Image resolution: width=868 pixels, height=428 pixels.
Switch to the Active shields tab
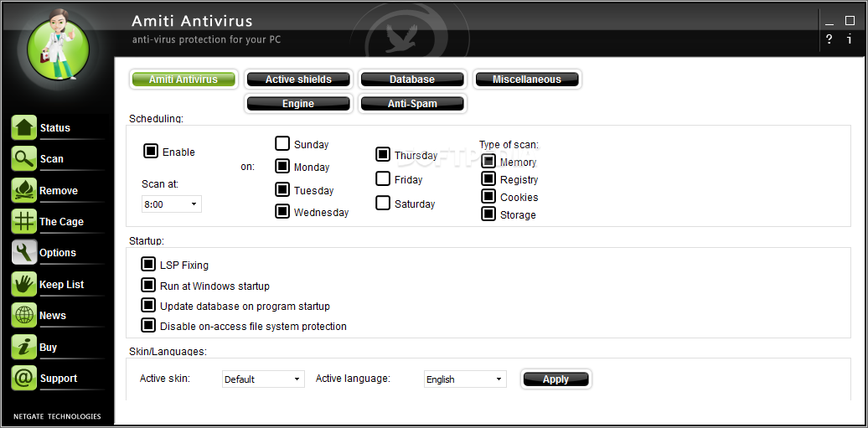click(x=298, y=80)
